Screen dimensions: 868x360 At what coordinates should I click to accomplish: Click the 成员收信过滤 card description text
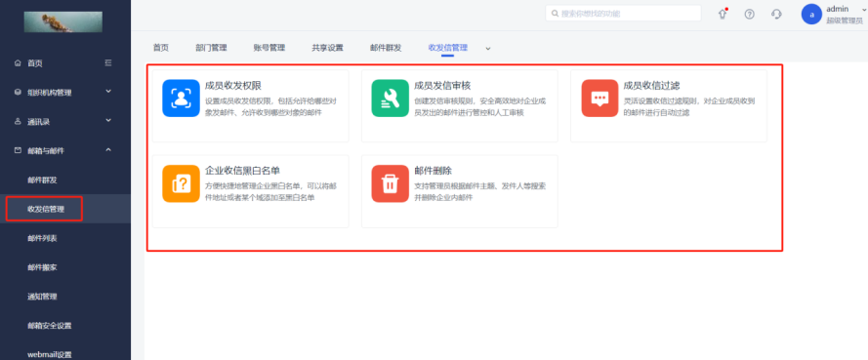pyautogui.click(x=689, y=106)
